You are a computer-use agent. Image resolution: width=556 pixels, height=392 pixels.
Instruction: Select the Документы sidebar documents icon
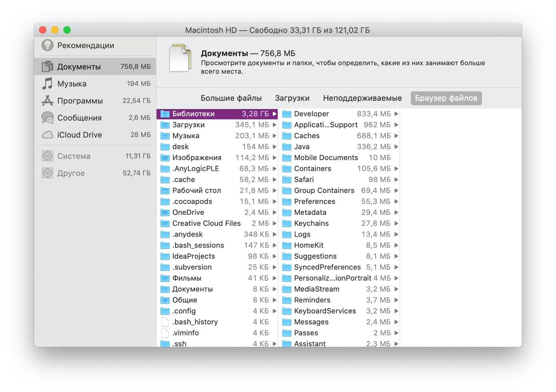tap(47, 66)
